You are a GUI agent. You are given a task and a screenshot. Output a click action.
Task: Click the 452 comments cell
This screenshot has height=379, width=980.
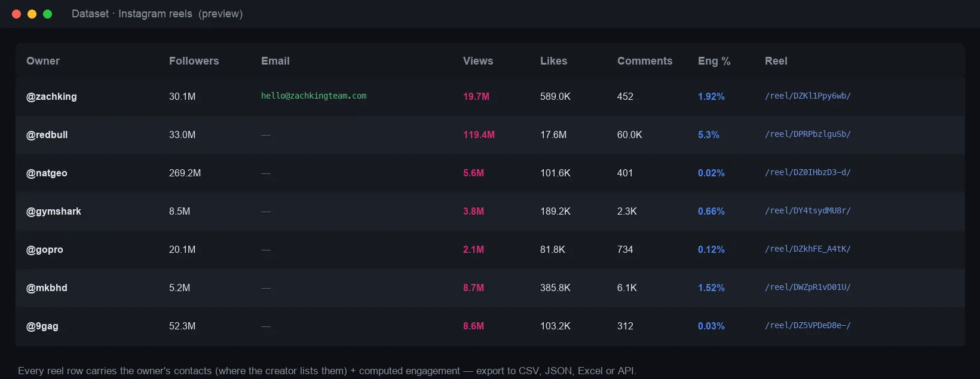[625, 96]
